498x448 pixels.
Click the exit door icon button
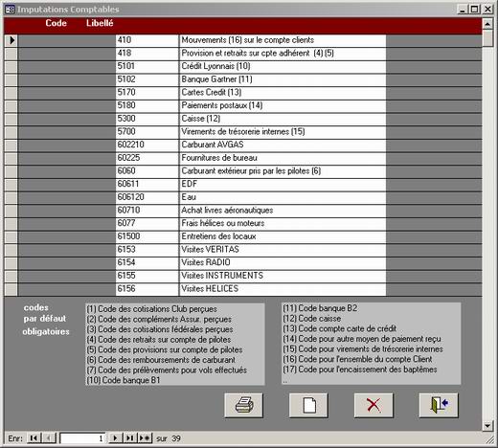(x=439, y=405)
